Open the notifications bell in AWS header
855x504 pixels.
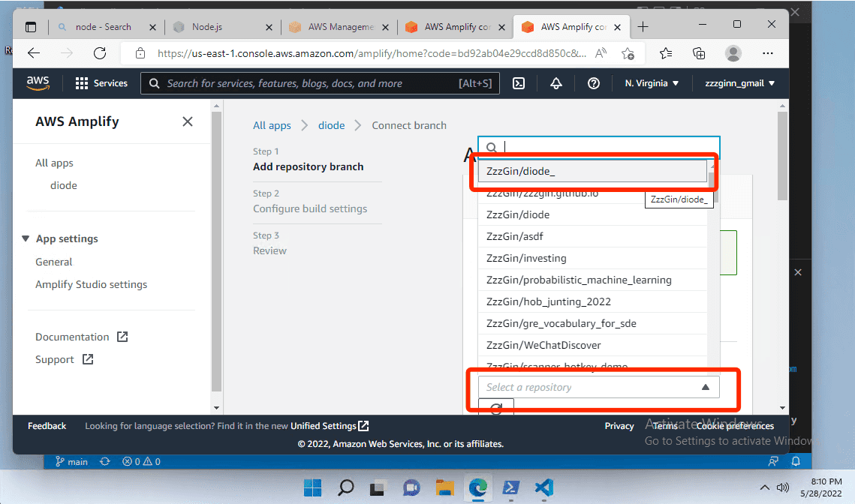(x=555, y=82)
